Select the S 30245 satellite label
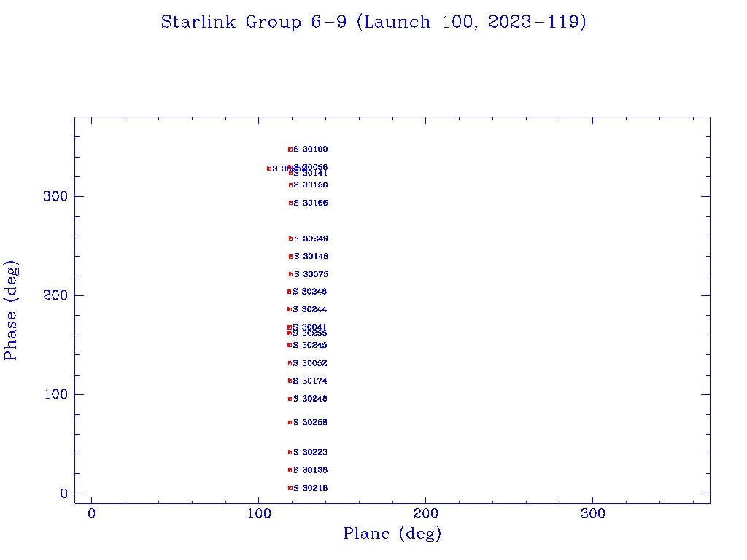The height and width of the screenshot is (560, 747). coord(310,345)
